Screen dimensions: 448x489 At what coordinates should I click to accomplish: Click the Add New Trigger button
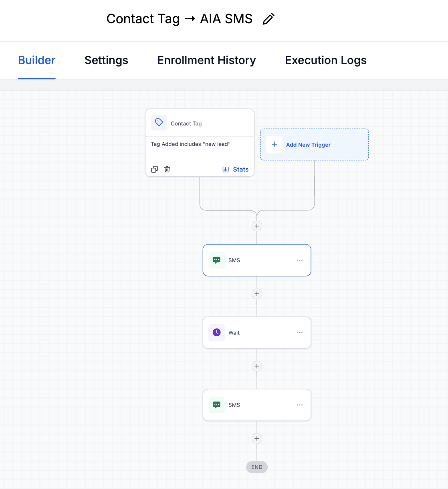click(314, 144)
